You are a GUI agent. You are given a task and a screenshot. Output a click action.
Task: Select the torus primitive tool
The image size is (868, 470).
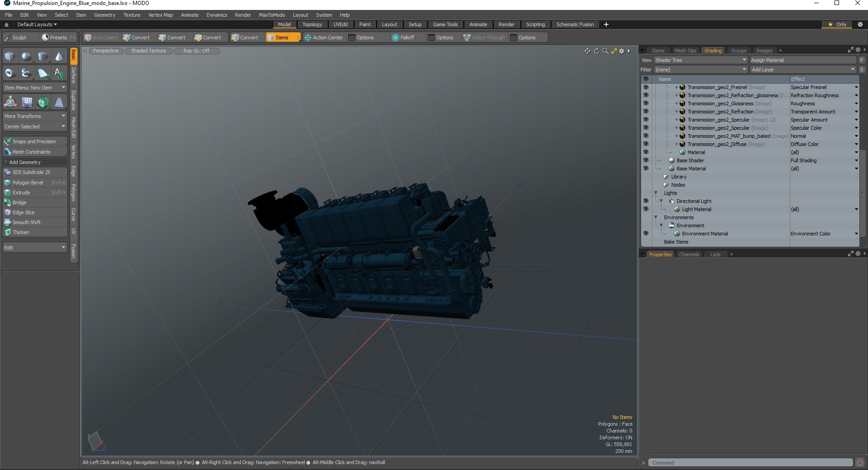pos(10,73)
